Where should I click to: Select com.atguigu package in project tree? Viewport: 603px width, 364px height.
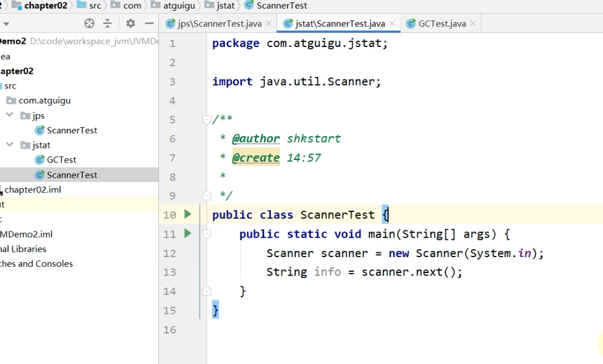point(45,101)
